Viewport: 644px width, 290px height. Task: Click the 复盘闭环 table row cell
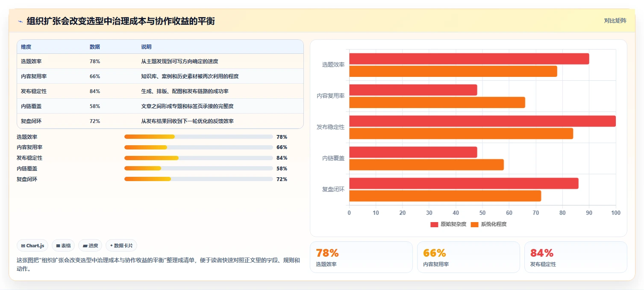[31, 121]
